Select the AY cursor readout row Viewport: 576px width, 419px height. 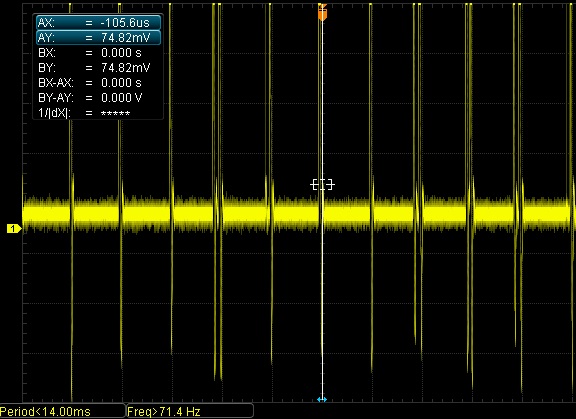tap(98, 38)
